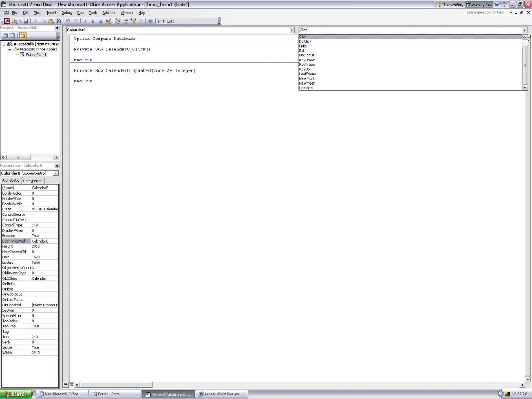Image resolution: width=532 pixels, height=399 pixels.
Task: Click the Type a question for help box
Action: pos(486,13)
